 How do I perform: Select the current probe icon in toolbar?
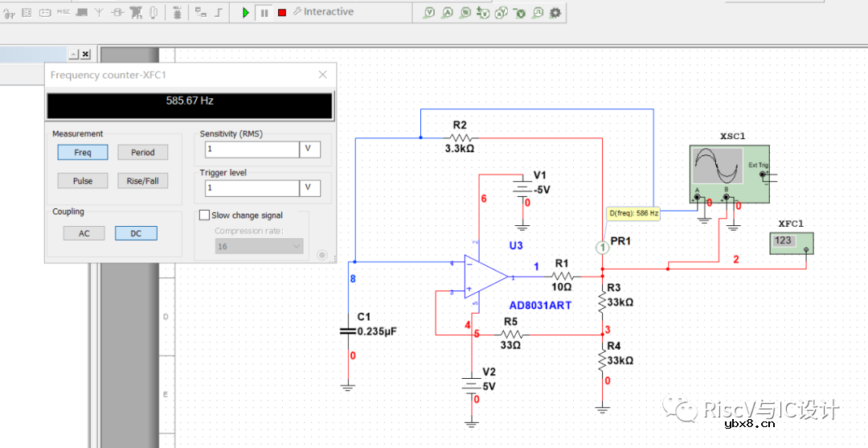click(447, 13)
